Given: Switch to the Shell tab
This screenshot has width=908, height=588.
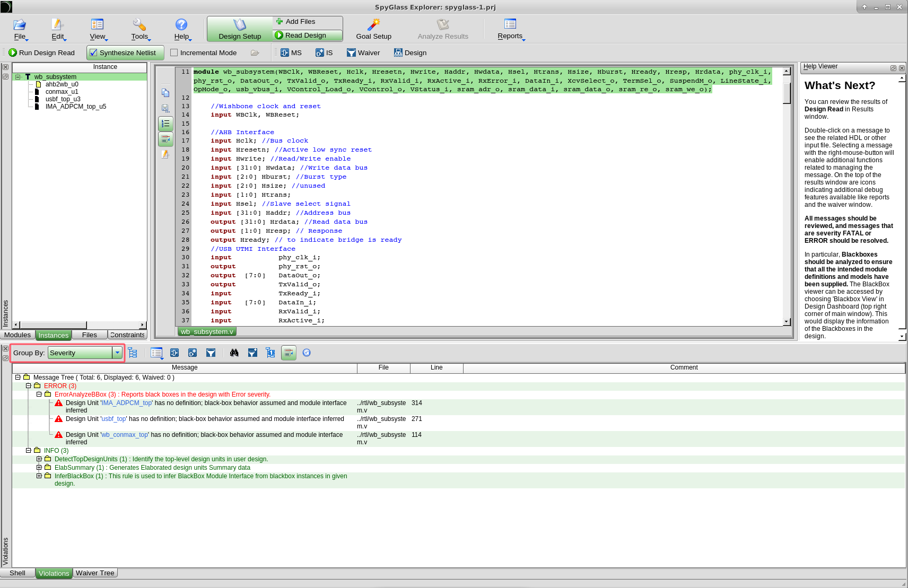Looking at the screenshot, I should coord(18,573).
